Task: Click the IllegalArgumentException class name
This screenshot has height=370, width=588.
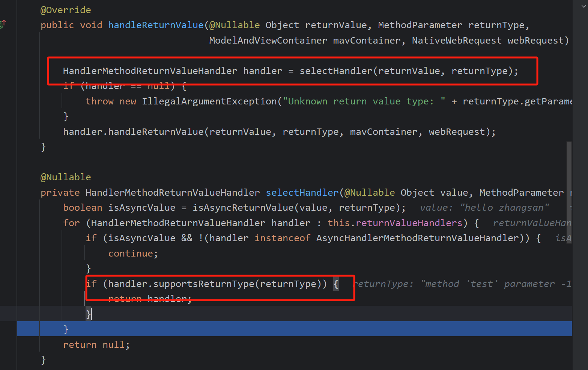Action: click(x=209, y=101)
